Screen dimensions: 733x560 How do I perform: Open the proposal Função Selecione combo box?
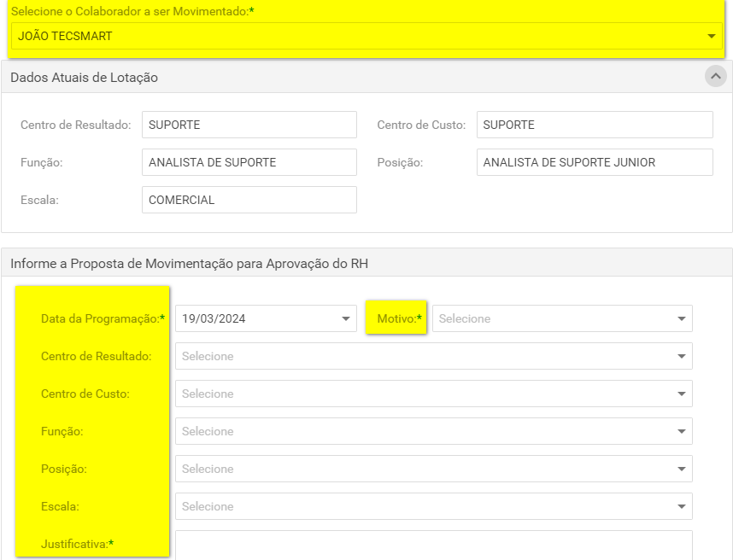(434, 431)
